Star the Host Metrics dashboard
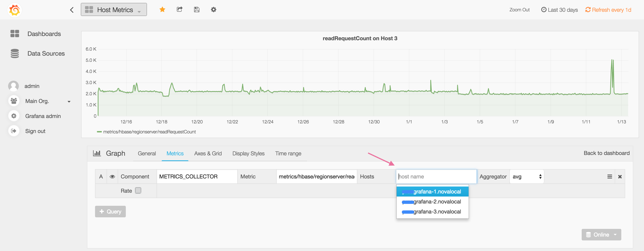Screen dimensions: 644x251 [162, 9]
